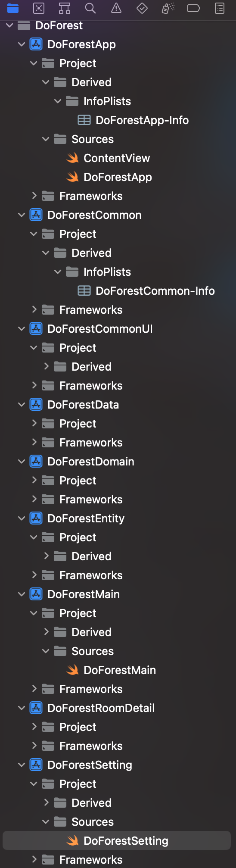Select the Project row under DoForestCommonUI
Image resolution: width=236 pixels, height=868 pixels.
click(118, 348)
